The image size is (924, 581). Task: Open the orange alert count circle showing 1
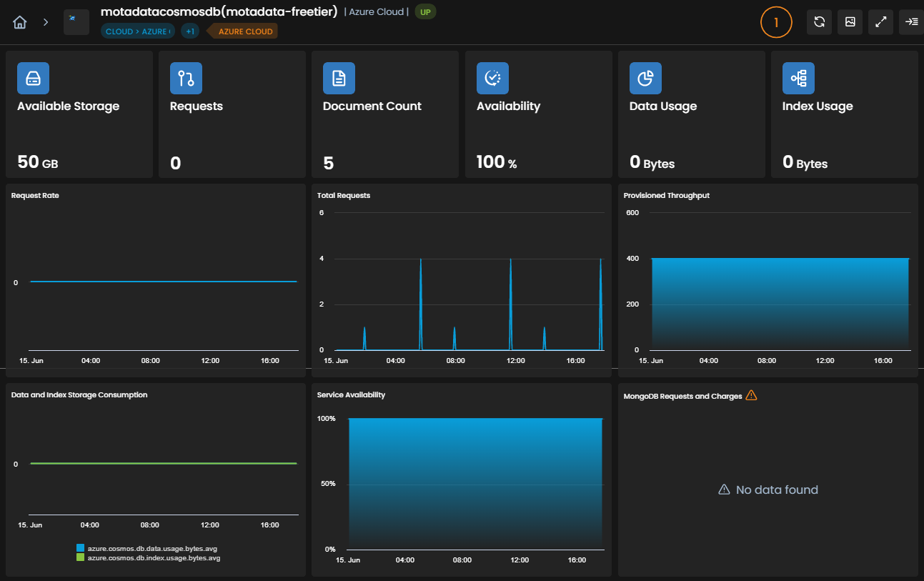pos(776,22)
